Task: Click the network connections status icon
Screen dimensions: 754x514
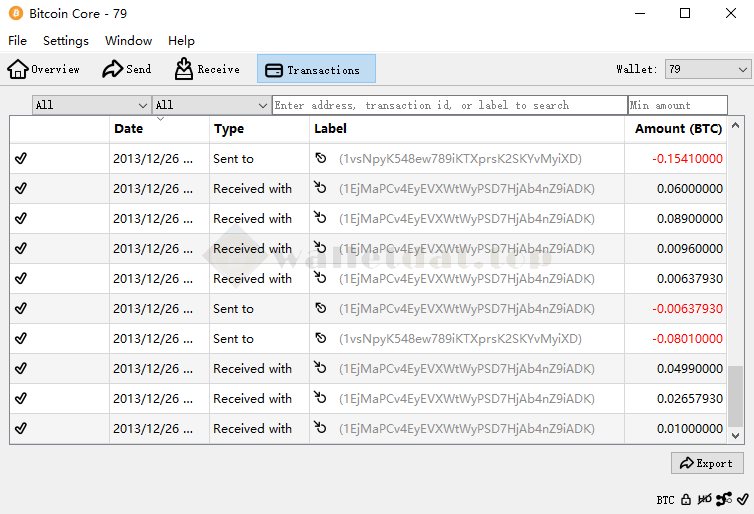Action: [x=724, y=499]
